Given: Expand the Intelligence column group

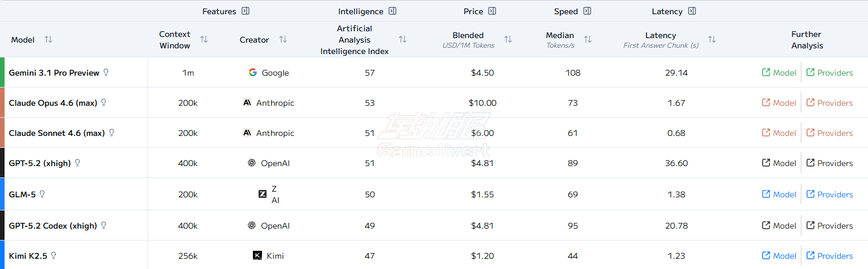Looking at the screenshot, I should tap(392, 11).
